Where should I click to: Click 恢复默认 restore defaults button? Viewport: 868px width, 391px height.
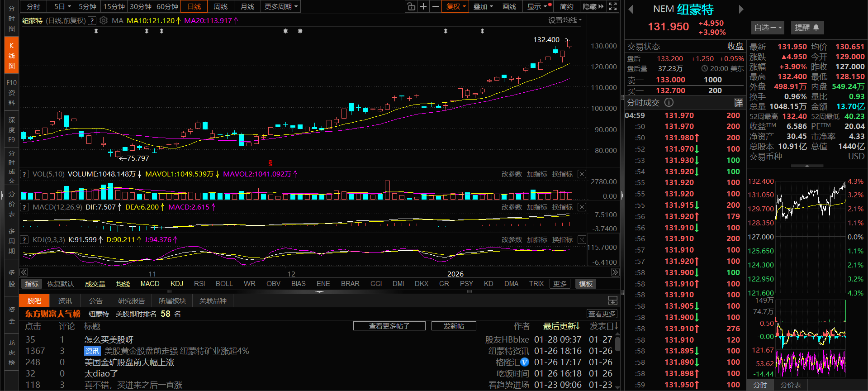coord(61,284)
